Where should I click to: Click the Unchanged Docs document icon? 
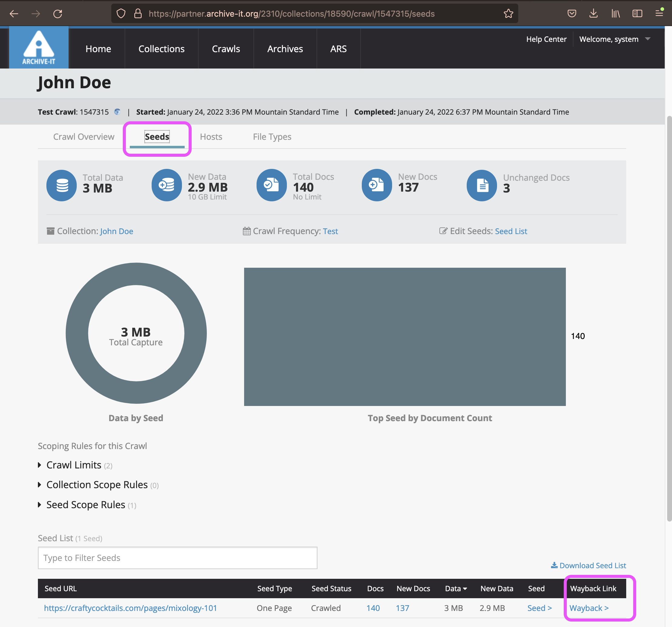(x=482, y=185)
